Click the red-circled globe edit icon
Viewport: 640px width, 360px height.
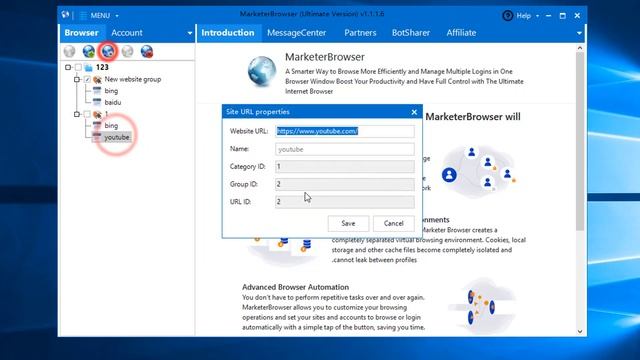pos(108,51)
